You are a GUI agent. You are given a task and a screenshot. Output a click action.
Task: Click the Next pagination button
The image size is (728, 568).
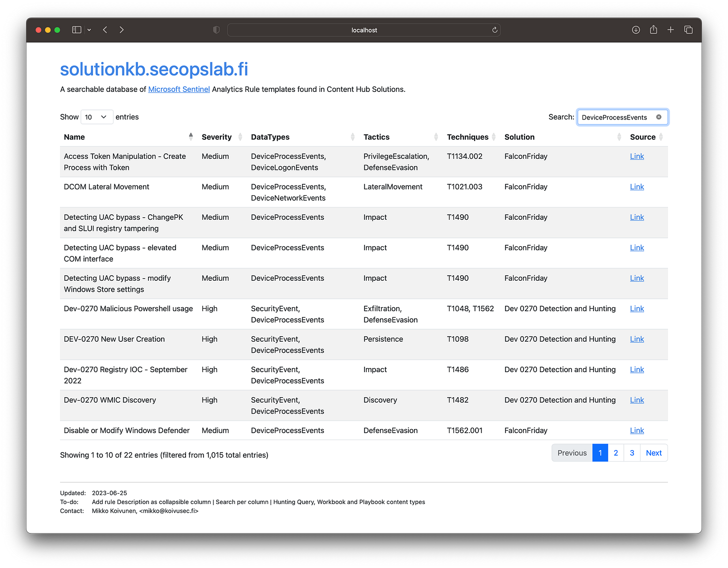pyautogui.click(x=653, y=453)
